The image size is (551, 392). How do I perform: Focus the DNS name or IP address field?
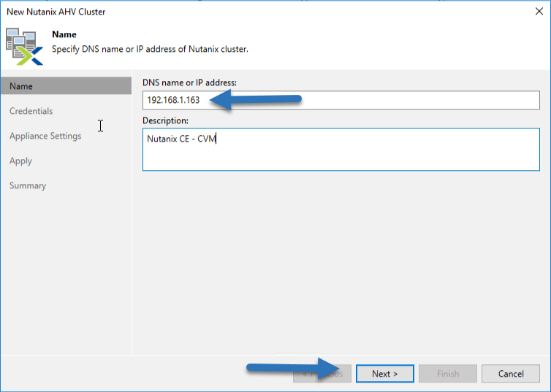pos(341,100)
